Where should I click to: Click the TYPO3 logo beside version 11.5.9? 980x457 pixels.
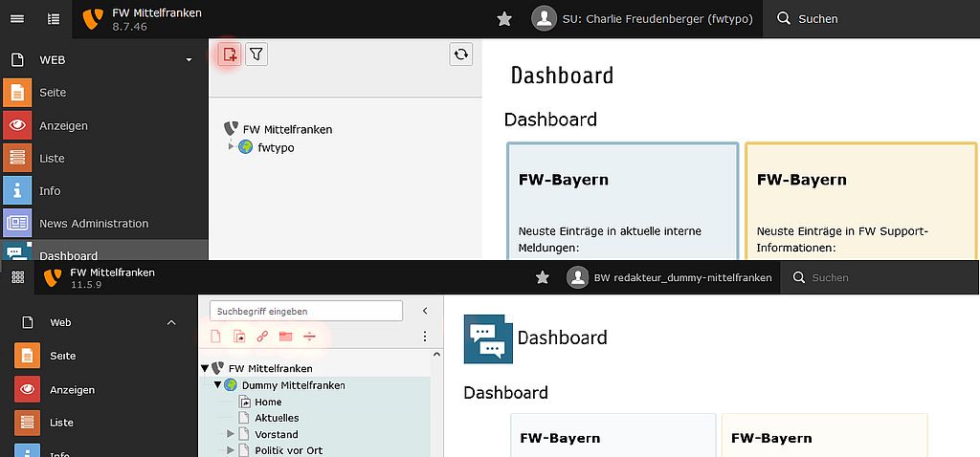pyautogui.click(x=53, y=277)
